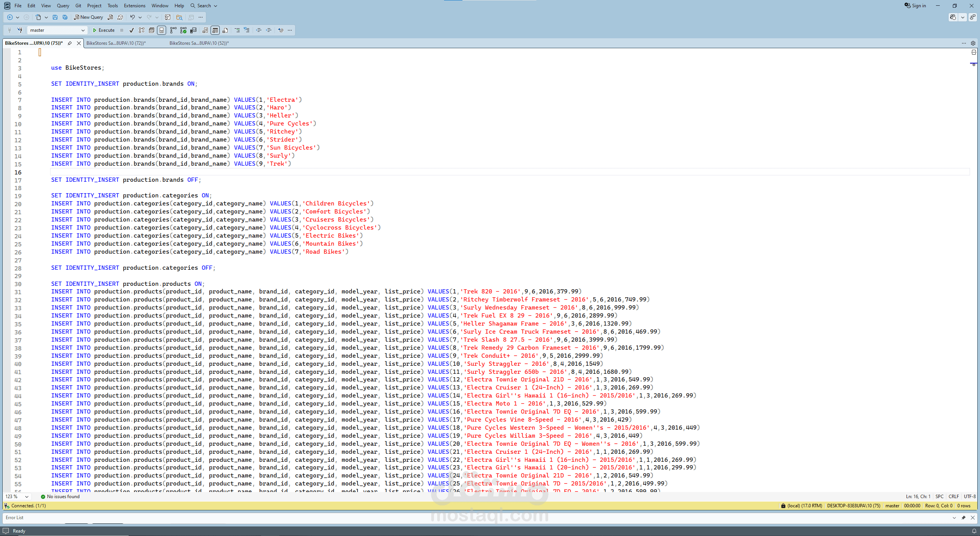980x536 pixels.
Task: Pin the Error List panel
Action: coord(964,518)
